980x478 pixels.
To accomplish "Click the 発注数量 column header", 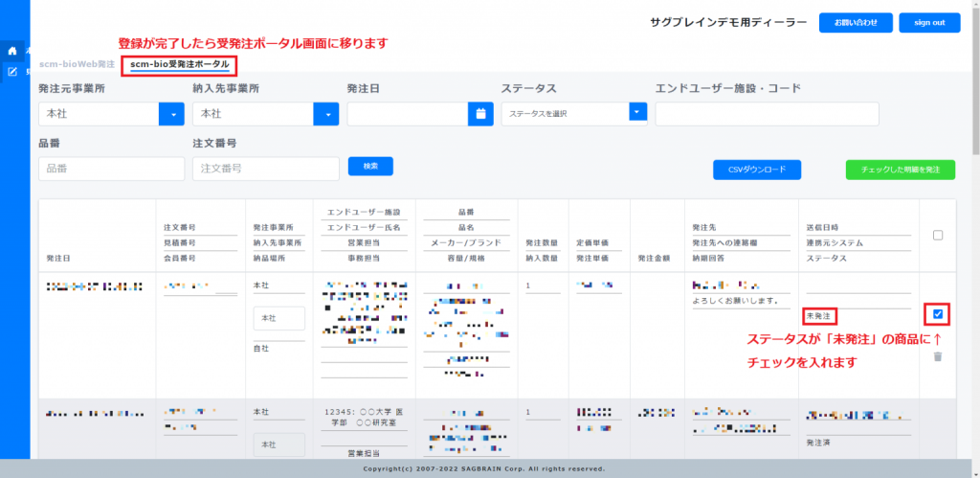I will 542,242.
